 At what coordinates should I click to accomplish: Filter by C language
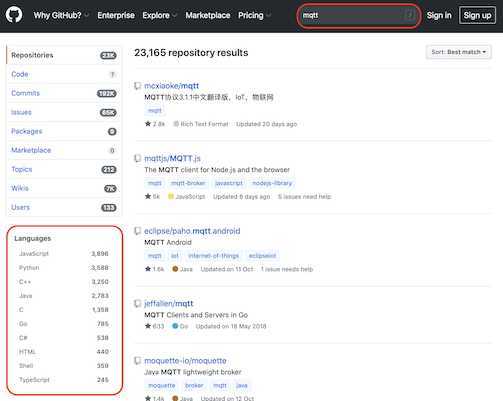click(x=63, y=310)
